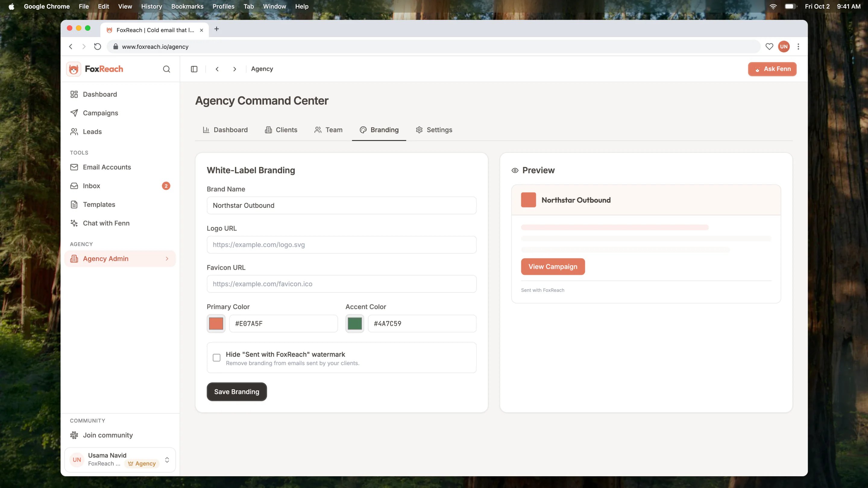Screen dimensions: 868x488
Task: Switch to the Dashboard tab
Action: (x=225, y=130)
